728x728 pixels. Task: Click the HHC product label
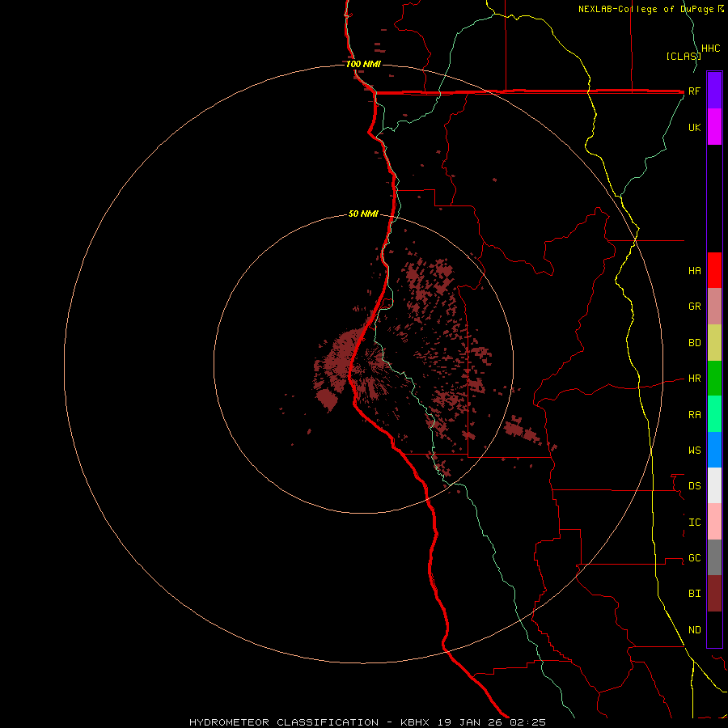coord(710,49)
